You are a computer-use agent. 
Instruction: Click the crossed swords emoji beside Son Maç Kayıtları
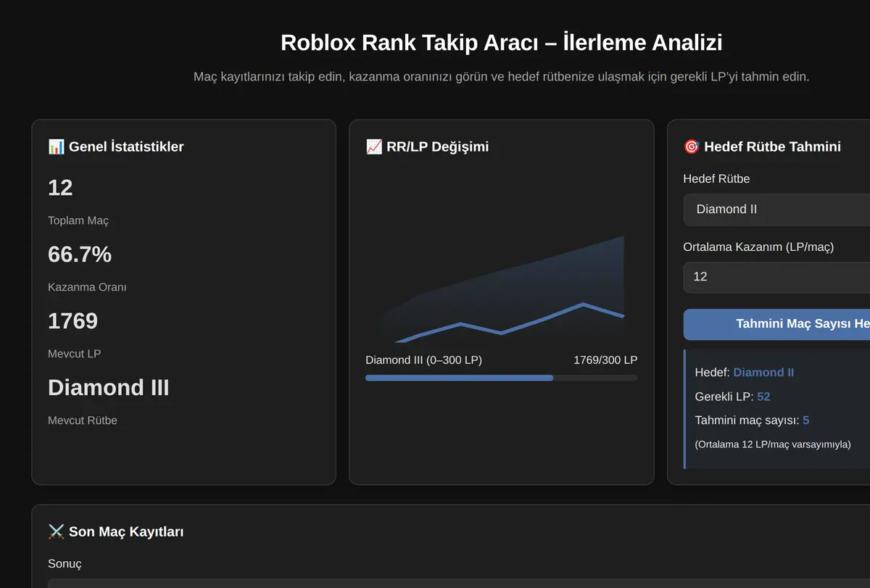(x=56, y=531)
